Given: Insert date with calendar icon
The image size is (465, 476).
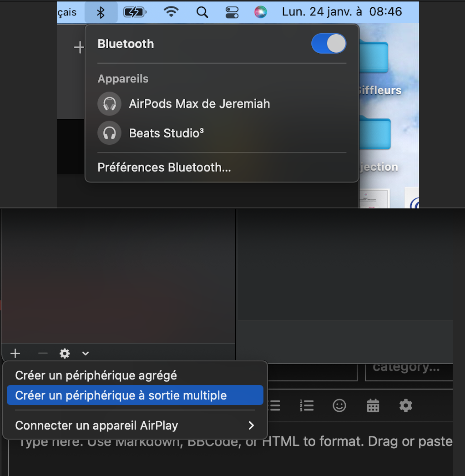Looking at the screenshot, I should (x=373, y=405).
